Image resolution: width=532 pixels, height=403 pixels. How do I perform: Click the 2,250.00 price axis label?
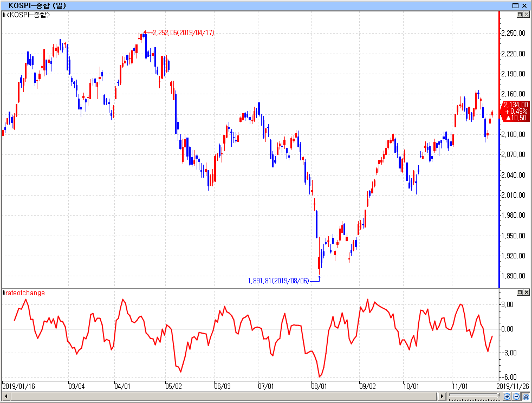click(514, 33)
